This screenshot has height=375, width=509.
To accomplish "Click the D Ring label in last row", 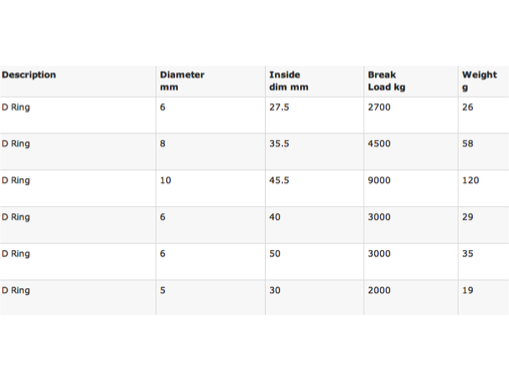I will pyautogui.click(x=16, y=290).
